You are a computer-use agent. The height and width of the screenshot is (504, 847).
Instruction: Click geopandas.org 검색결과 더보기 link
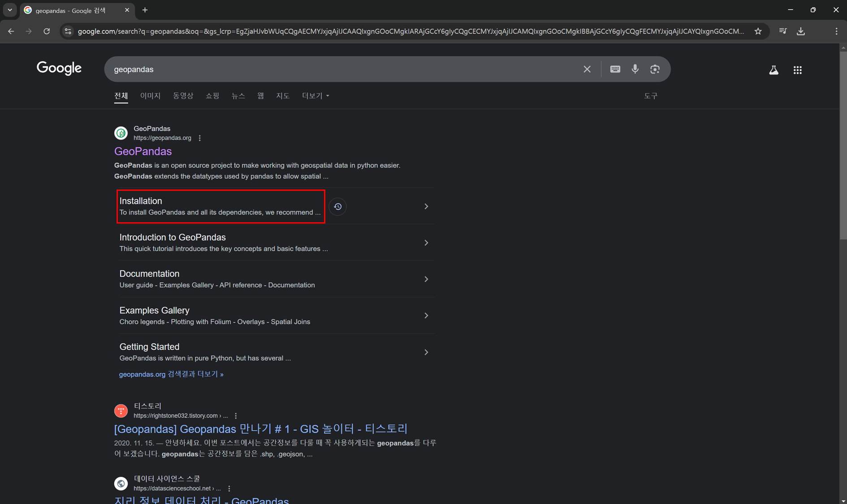point(171,374)
